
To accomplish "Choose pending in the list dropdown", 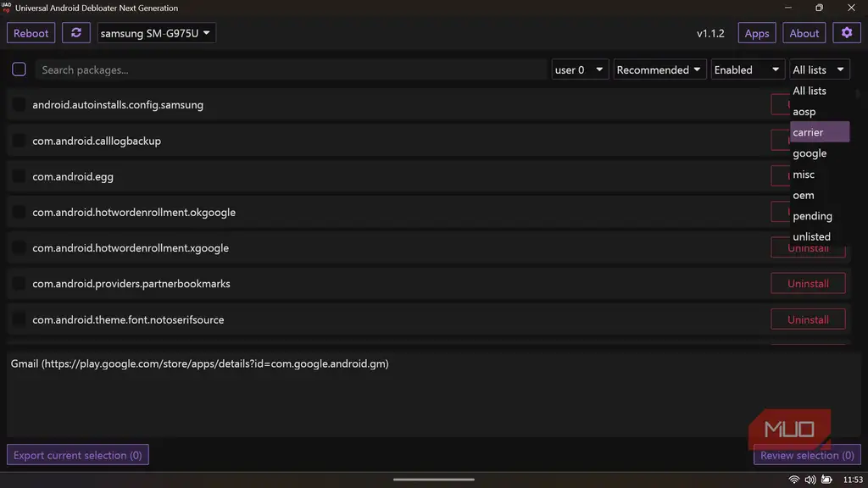I will pos(820,216).
